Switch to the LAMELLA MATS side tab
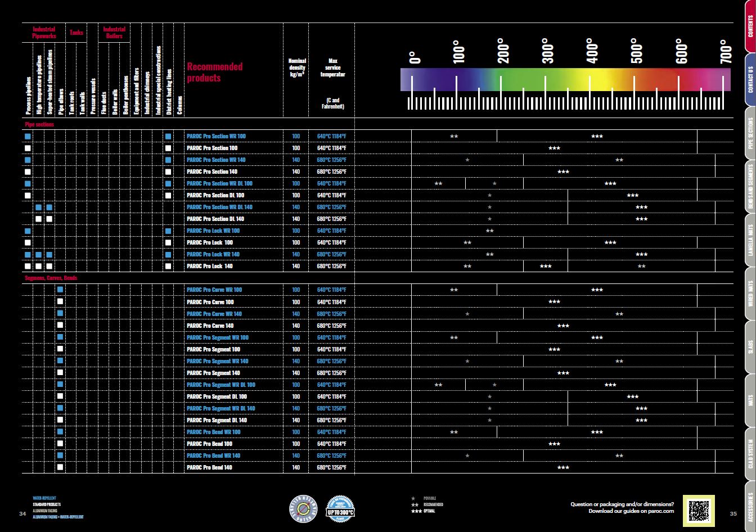 750,240
